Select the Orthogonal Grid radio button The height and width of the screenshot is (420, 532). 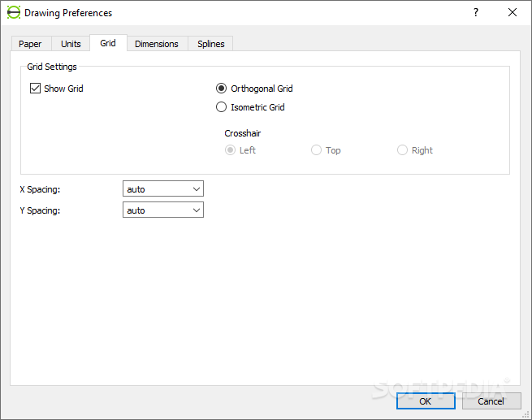pos(221,89)
